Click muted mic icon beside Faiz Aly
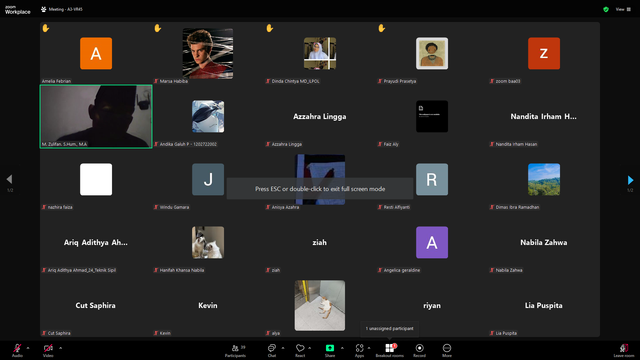The width and height of the screenshot is (640, 360). coord(380,144)
